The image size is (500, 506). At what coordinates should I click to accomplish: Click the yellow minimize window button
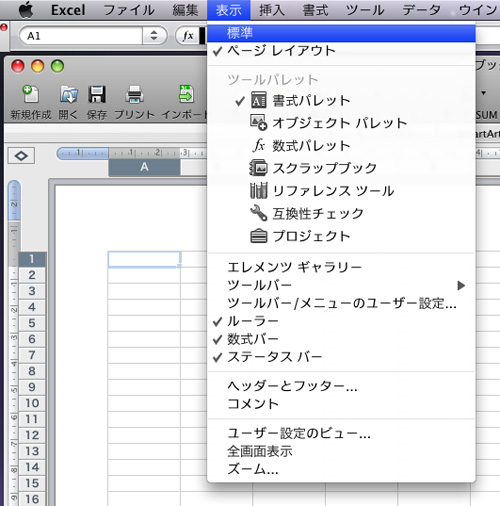click(x=37, y=66)
